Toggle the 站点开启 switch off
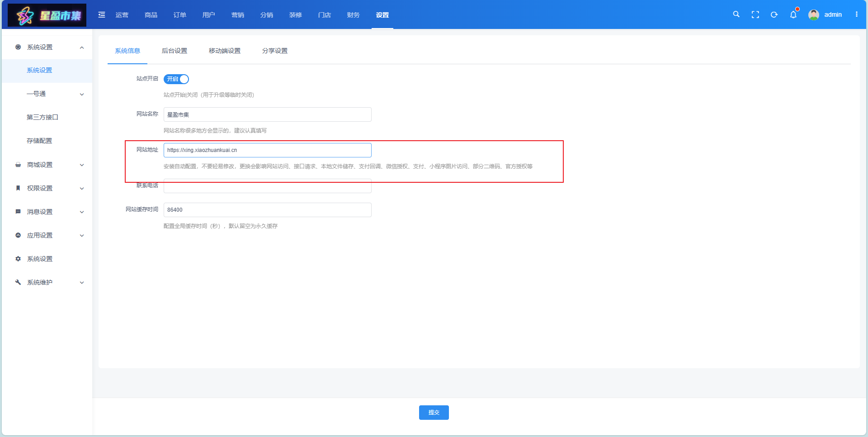 pyautogui.click(x=176, y=79)
